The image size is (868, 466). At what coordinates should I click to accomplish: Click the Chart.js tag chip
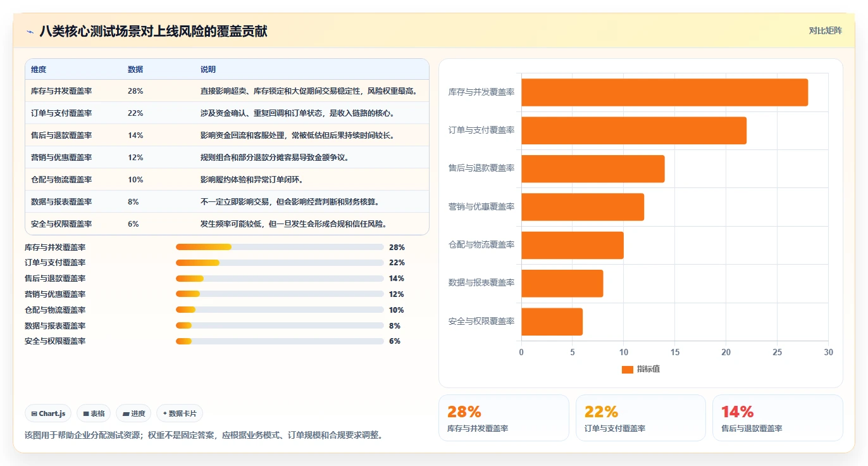click(48, 413)
